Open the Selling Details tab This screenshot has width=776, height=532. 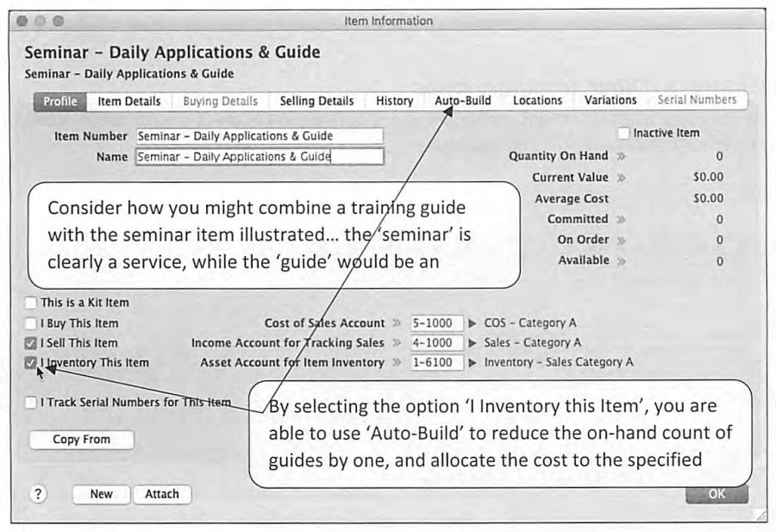[316, 101]
